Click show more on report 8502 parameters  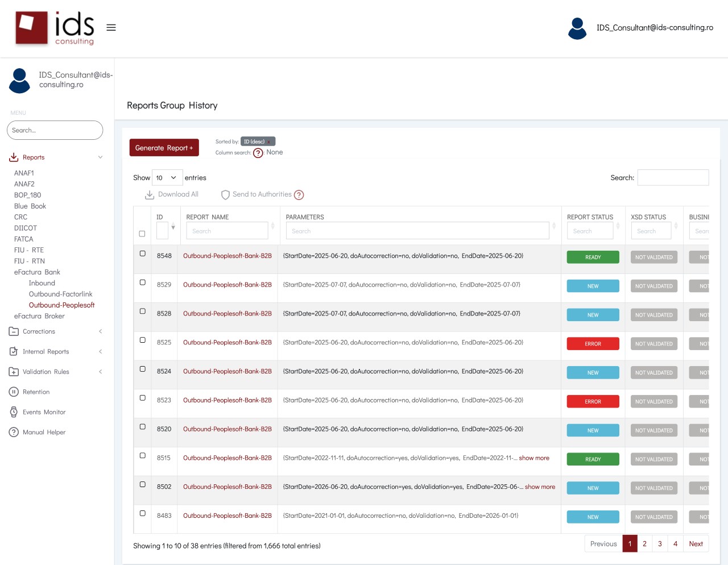540,487
